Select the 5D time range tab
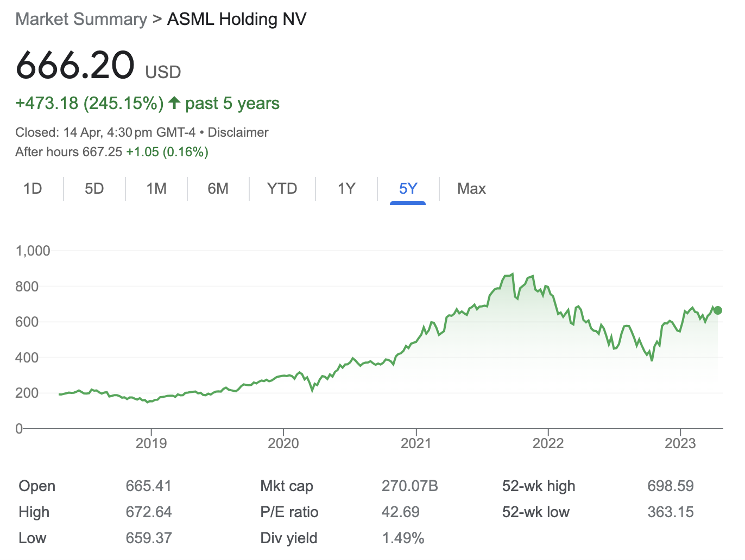The width and height of the screenshot is (745, 560). tap(94, 189)
